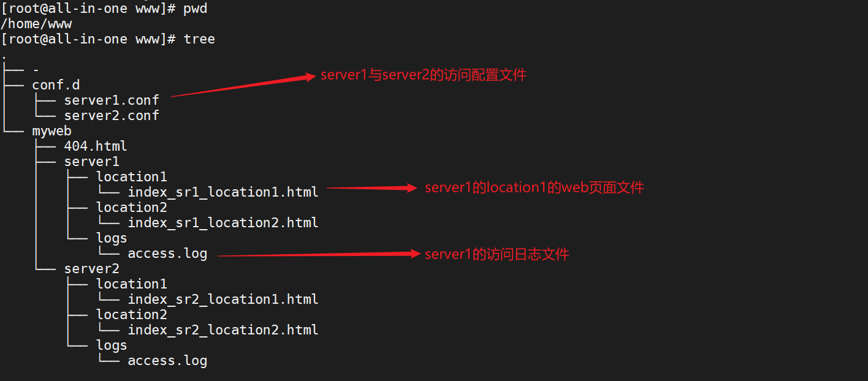
Task: Click the server2.conf file entry
Action: point(111,115)
